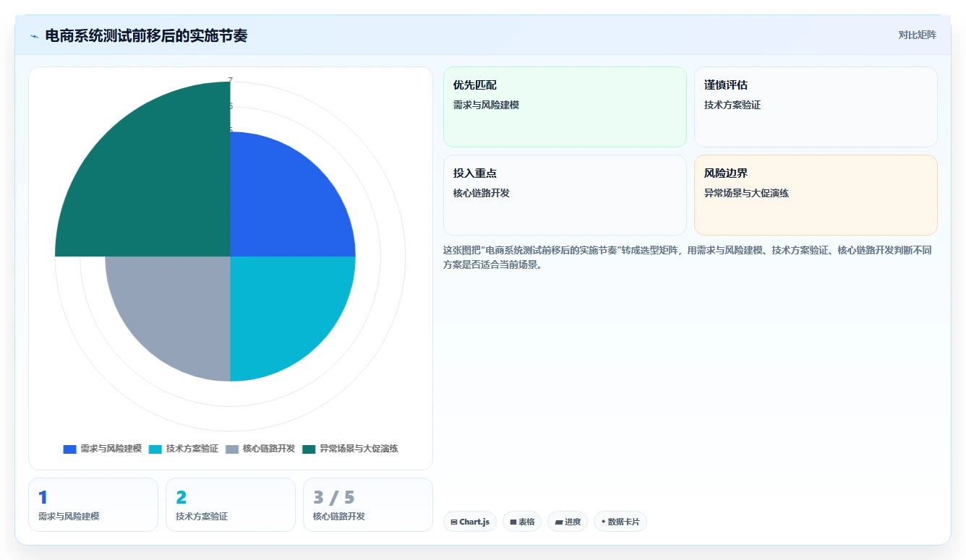Toggle the blue 需求与风险建模 legend swatch
This screenshot has width=966, height=560.
coord(69,449)
